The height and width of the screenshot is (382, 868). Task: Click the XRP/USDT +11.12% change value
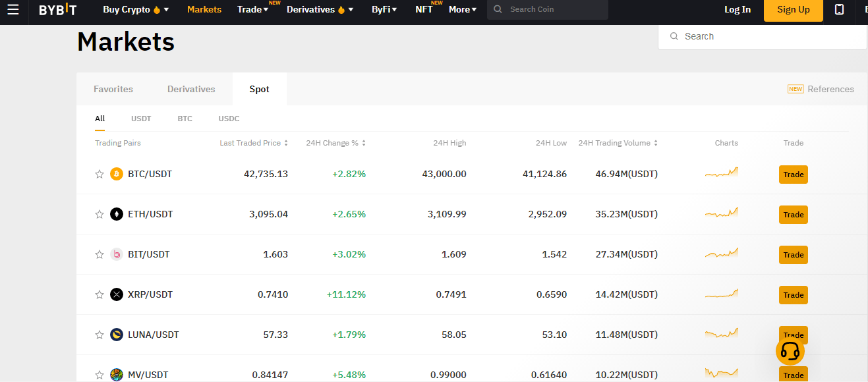(346, 294)
